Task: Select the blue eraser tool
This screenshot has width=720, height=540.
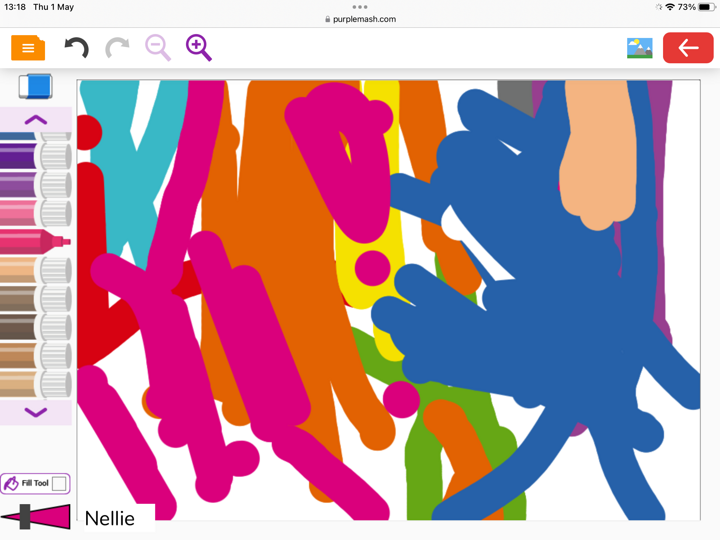Action: point(35,86)
